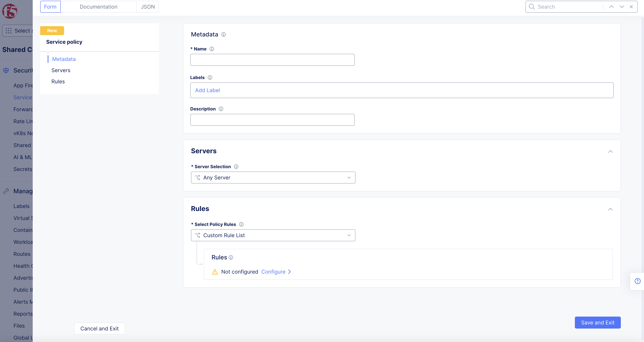Image resolution: width=644 pixels, height=342 pixels.
Task: Collapse the Rules section chevron
Action: pyautogui.click(x=610, y=209)
